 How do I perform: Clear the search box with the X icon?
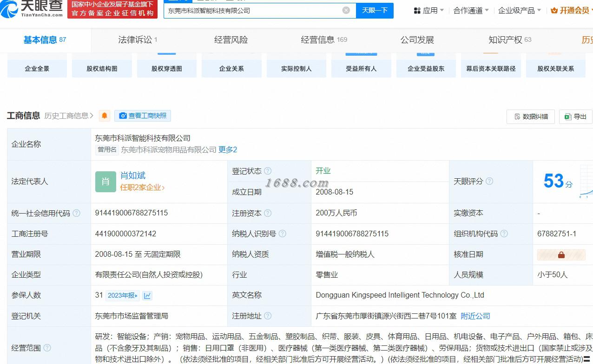[x=346, y=10]
